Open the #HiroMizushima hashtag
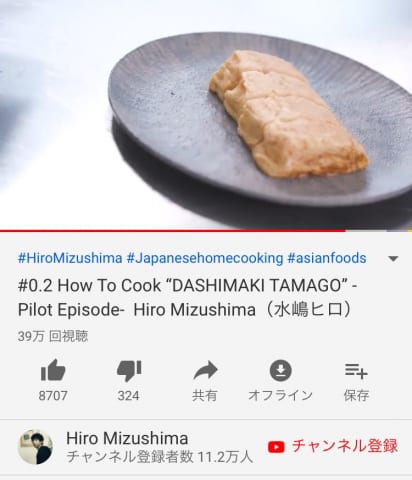Image resolution: width=412 pixels, height=480 pixels. 70,258
